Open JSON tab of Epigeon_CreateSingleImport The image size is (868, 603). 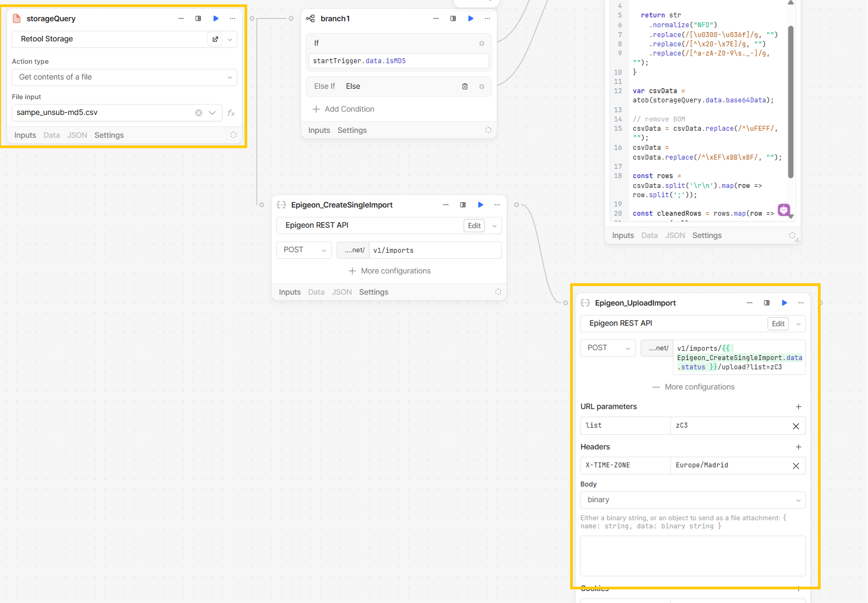point(342,293)
